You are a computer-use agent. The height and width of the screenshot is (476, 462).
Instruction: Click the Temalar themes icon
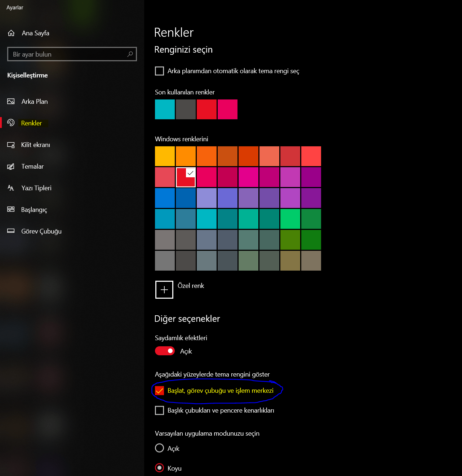click(11, 166)
